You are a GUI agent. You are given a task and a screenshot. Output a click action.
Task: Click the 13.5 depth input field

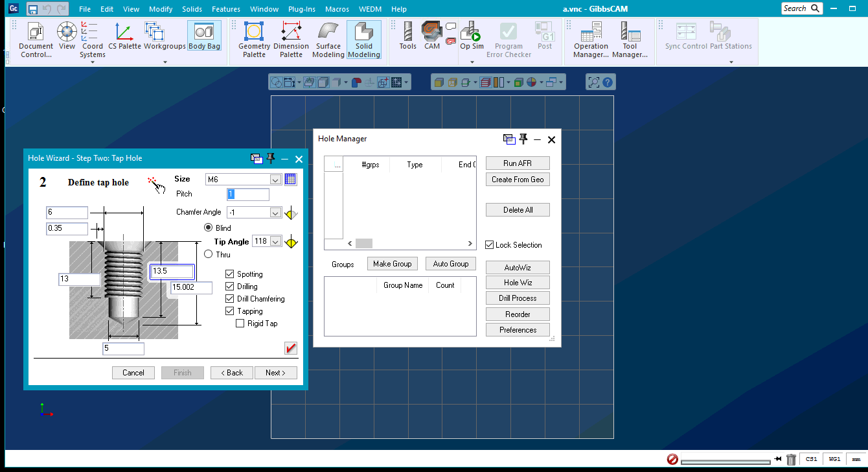(172, 272)
